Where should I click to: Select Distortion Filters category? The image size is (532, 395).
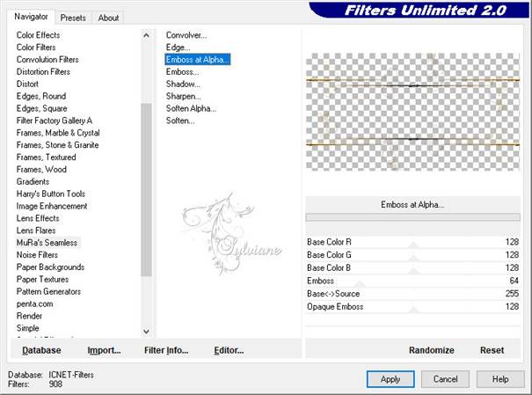pos(43,71)
